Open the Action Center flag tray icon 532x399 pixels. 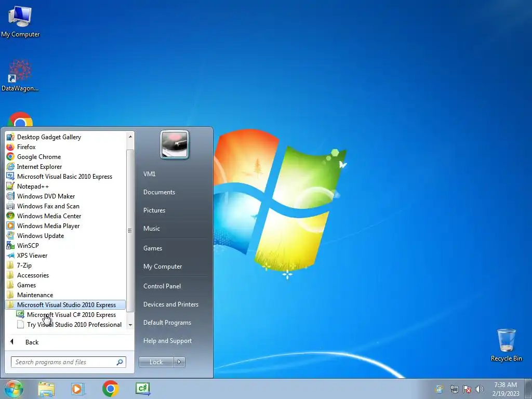(467, 389)
